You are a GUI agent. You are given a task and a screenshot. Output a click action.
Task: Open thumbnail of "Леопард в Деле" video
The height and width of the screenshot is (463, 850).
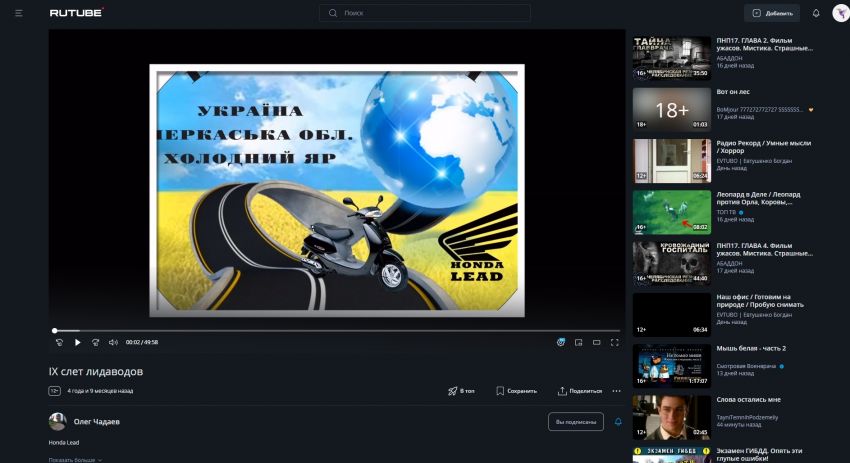point(672,211)
